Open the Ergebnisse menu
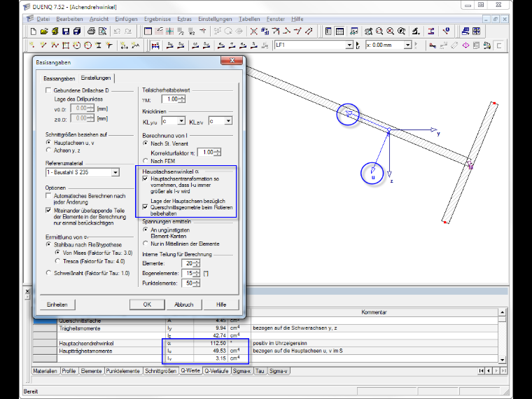Screen dimensions: 532x399 [157, 19]
